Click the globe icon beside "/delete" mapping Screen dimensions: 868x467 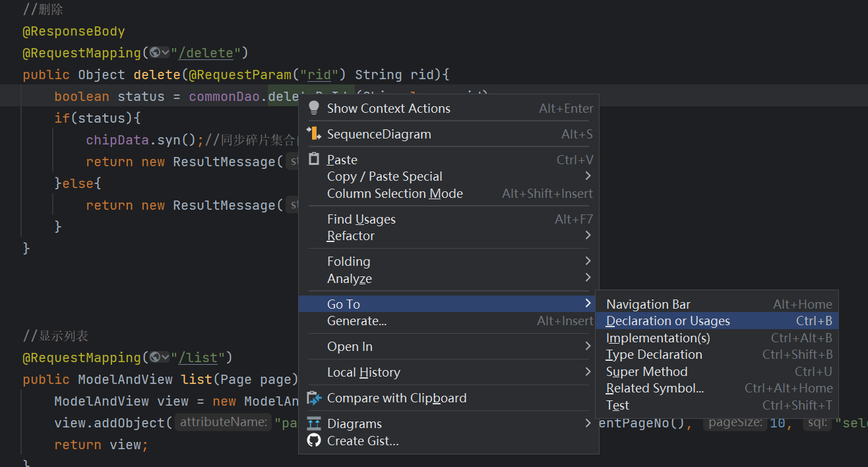pyautogui.click(x=156, y=53)
